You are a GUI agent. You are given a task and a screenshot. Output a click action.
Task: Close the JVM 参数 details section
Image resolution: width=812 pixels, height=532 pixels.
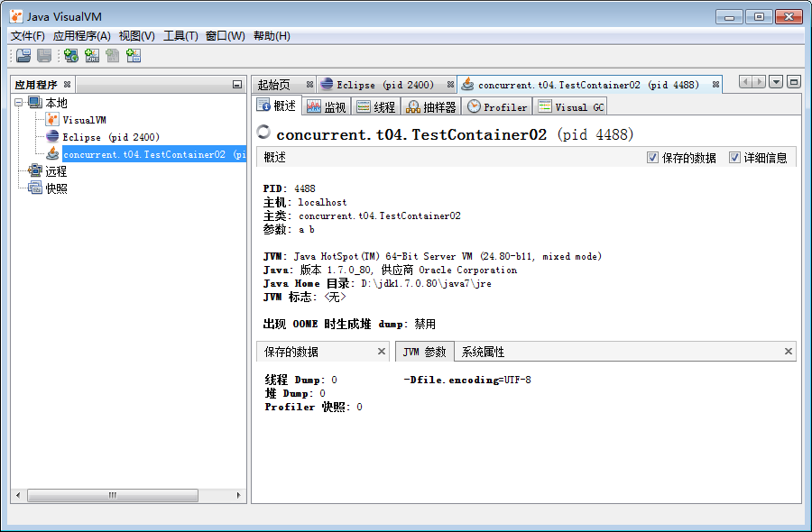789,352
